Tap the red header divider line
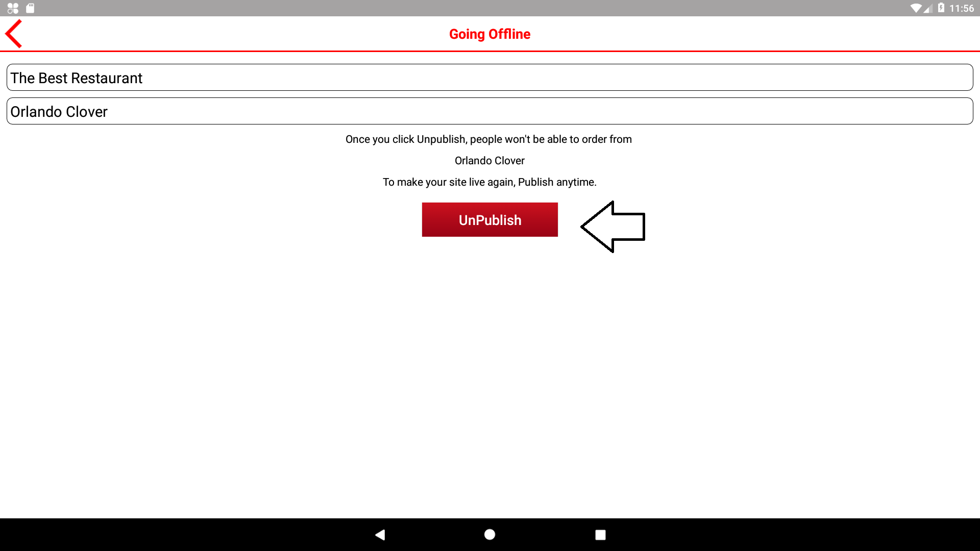Viewport: 980px width, 551px height. pos(489,51)
